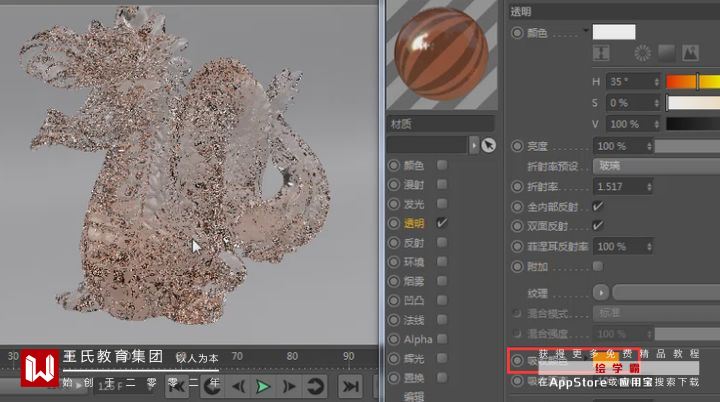The height and width of the screenshot is (402, 720).
Task: Select the 凹凸 channel
Action: pyautogui.click(x=414, y=300)
